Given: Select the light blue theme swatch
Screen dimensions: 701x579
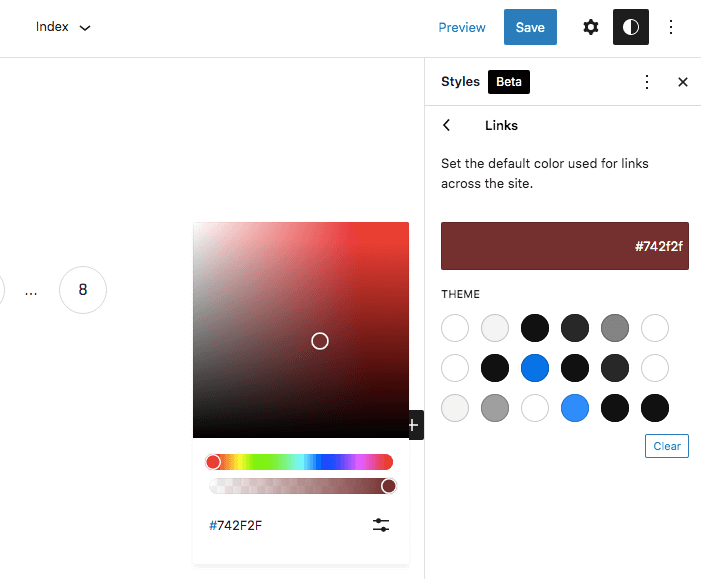Looking at the screenshot, I should click(x=574, y=408).
